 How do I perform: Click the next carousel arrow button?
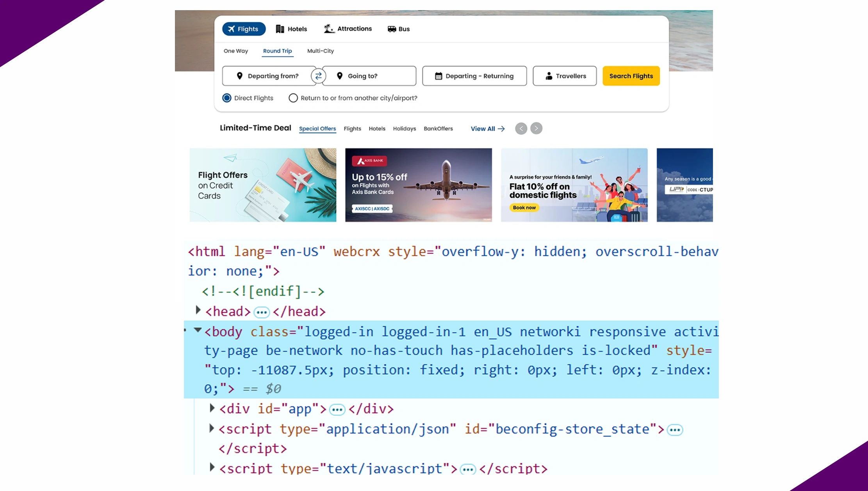[x=536, y=129]
